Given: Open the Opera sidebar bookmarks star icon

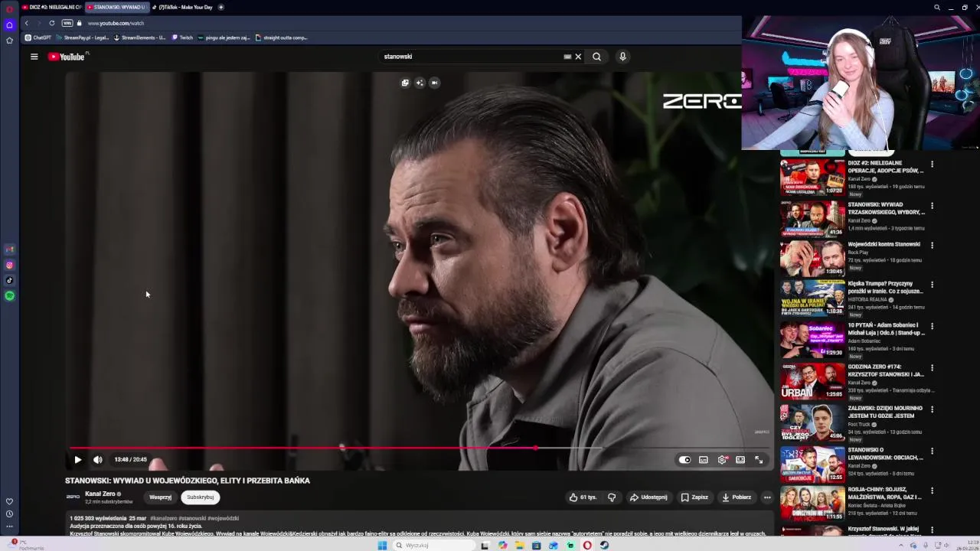Looking at the screenshot, I should [9, 41].
